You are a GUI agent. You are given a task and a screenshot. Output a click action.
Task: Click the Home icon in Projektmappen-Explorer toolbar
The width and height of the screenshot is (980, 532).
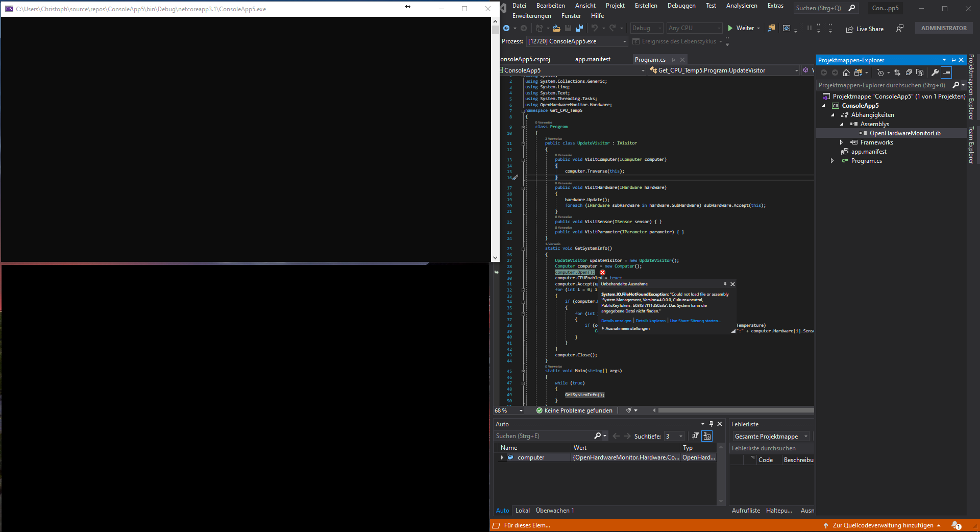tap(846, 73)
